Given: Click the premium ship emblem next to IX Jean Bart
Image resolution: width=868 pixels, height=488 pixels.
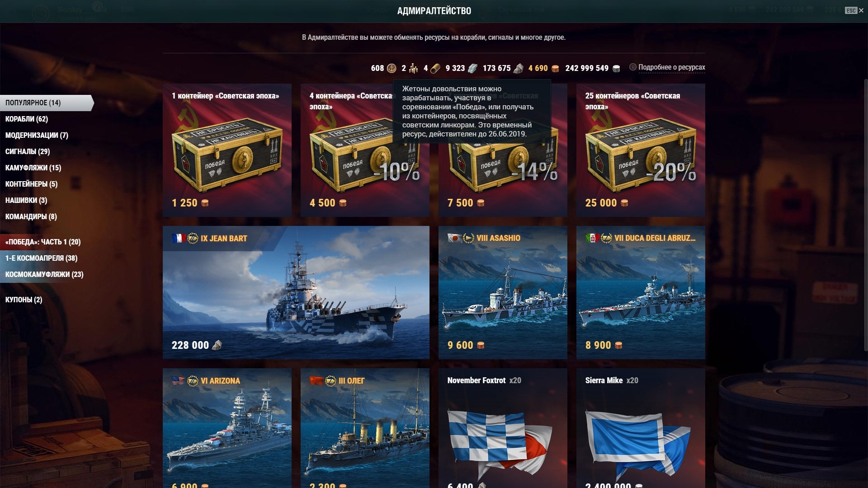Looking at the screenshot, I should (193, 238).
